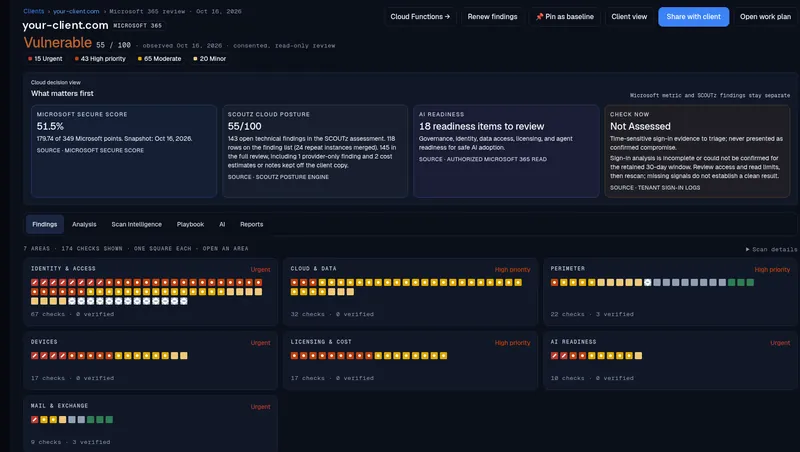Viewport: 800px width, 452px height.
Task: Click first red check square in Mail & Exchange
Action: coord(35,419)
